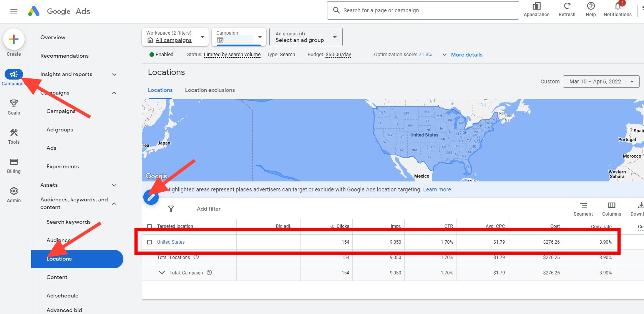Open Notifications bell
The height and width of the screenshot is (314, 644).
point(618,6)
